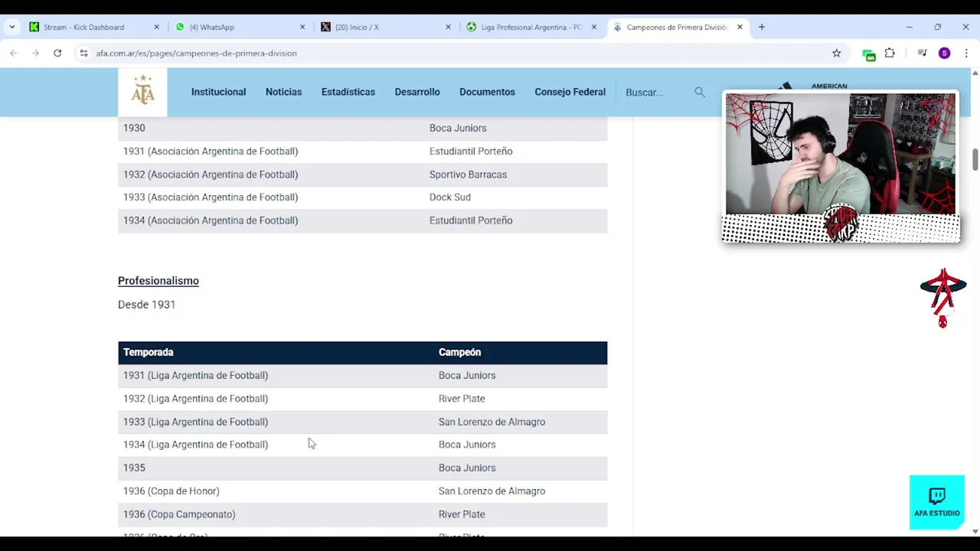Open the media control icon in the toolbar

922,53
